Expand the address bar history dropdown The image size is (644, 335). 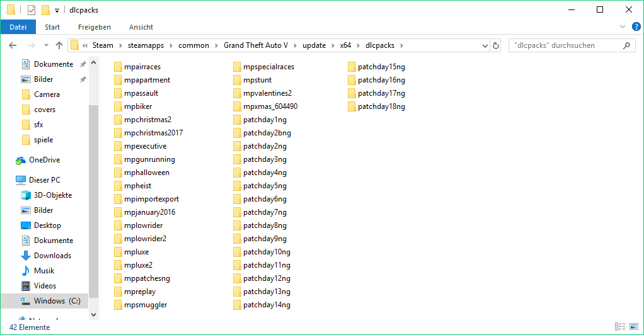[485, 45]
